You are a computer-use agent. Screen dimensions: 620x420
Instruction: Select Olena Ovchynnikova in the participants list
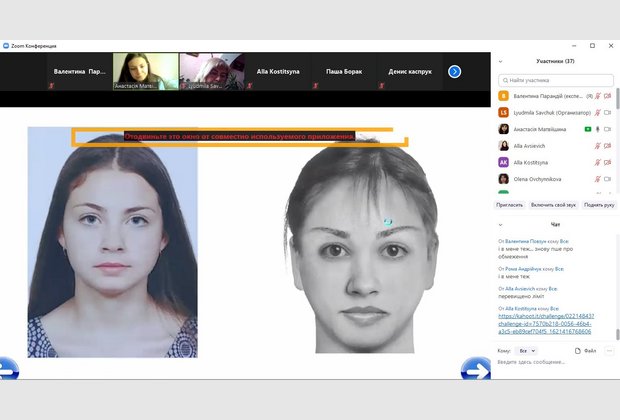[542, 179]
